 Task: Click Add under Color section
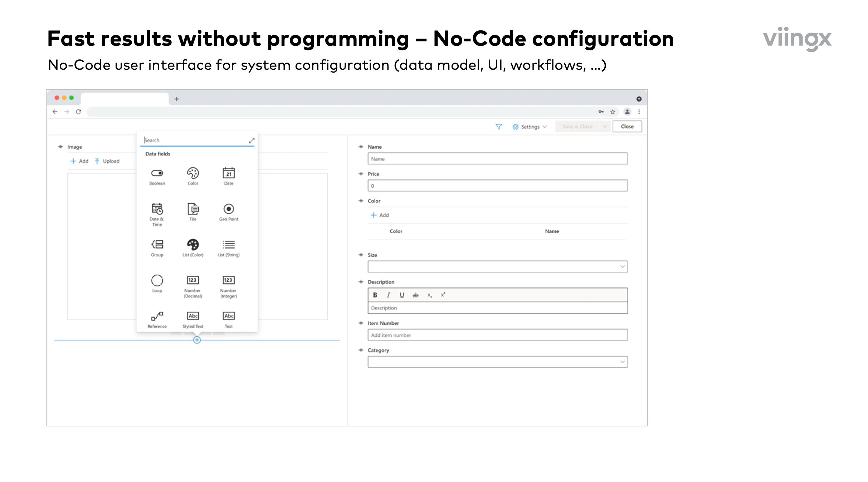(x=380, y=215)
